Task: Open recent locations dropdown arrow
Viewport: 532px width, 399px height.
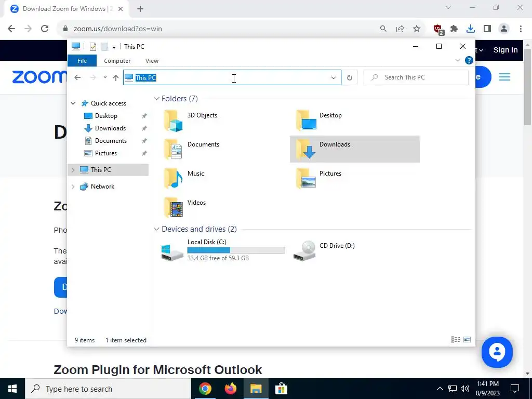Action: tap(105, 77)
